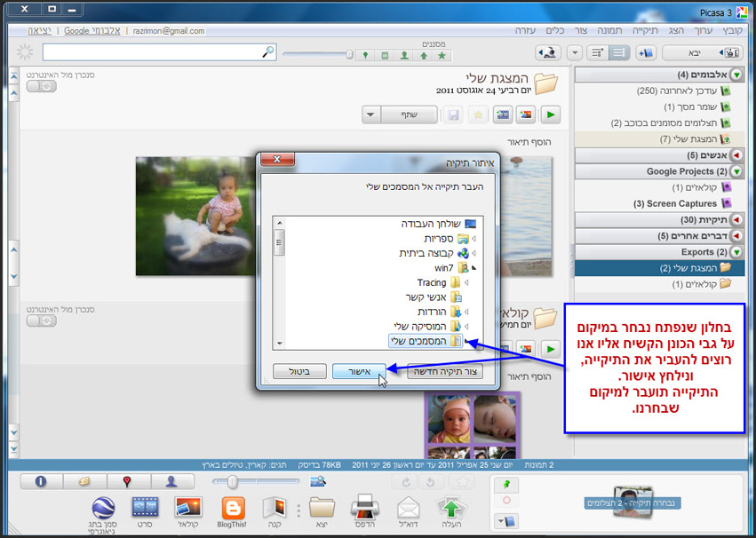Click the דוא"ל (Email) icon
Screen dimensions: 756x538
409,512
